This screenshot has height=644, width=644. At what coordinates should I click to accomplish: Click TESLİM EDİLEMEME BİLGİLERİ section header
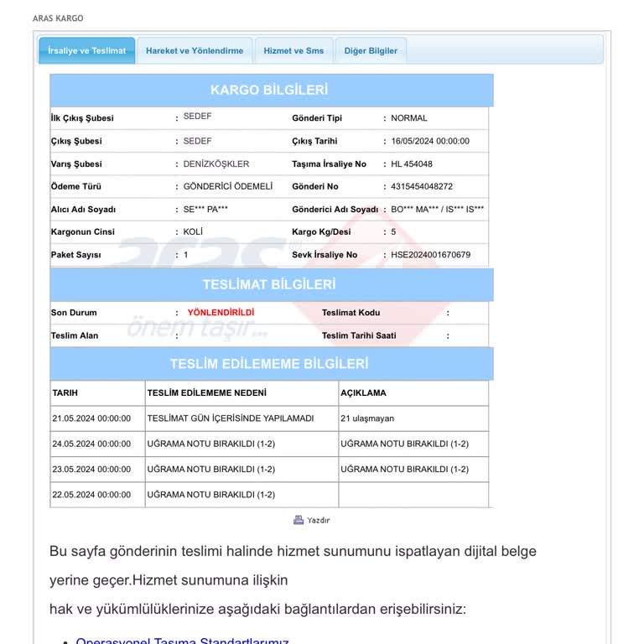[272, 364]
